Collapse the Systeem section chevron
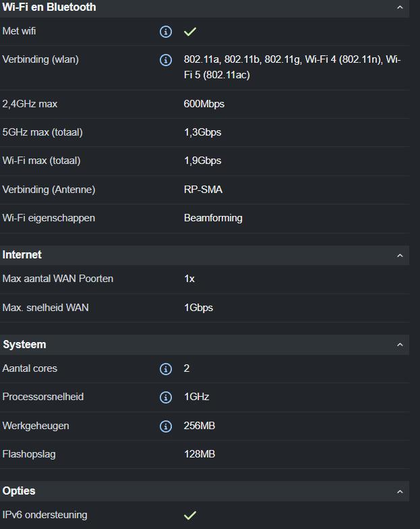 point(400,344)
